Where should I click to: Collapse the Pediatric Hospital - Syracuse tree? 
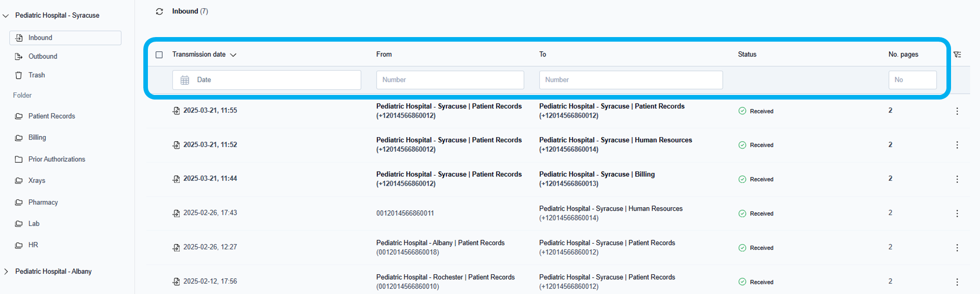[x=6, y=16]
